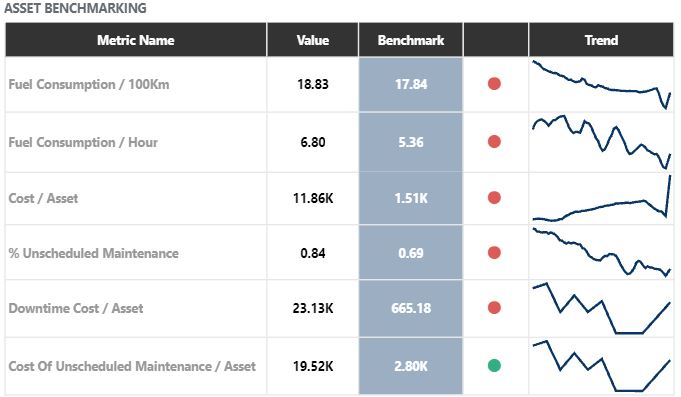Select the Cost Of Unscheduled Maintenance / Asset label
Screen dimensions: 681x397
click(x=132, y=366)
